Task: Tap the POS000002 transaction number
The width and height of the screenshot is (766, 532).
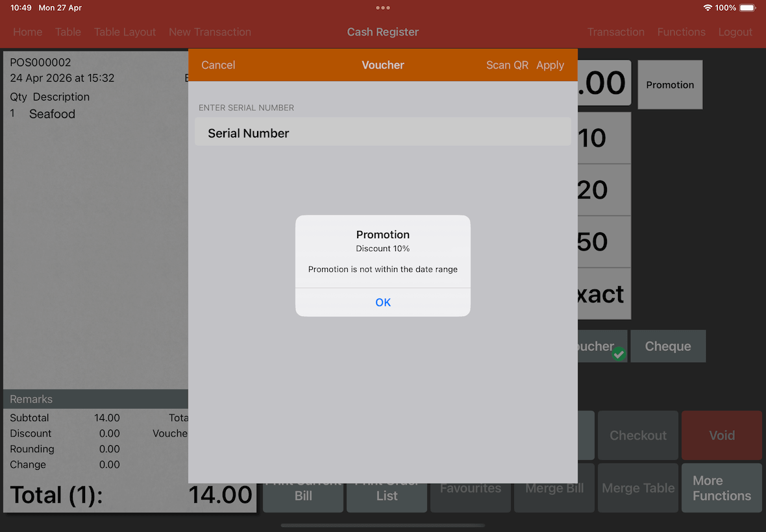Action: pyautogui.click(x=40, y=62)
